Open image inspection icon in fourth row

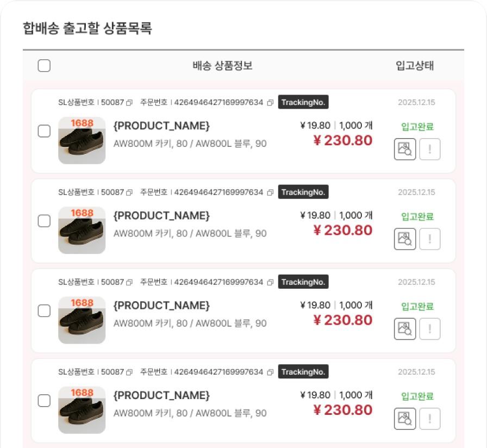coord(404,418)
